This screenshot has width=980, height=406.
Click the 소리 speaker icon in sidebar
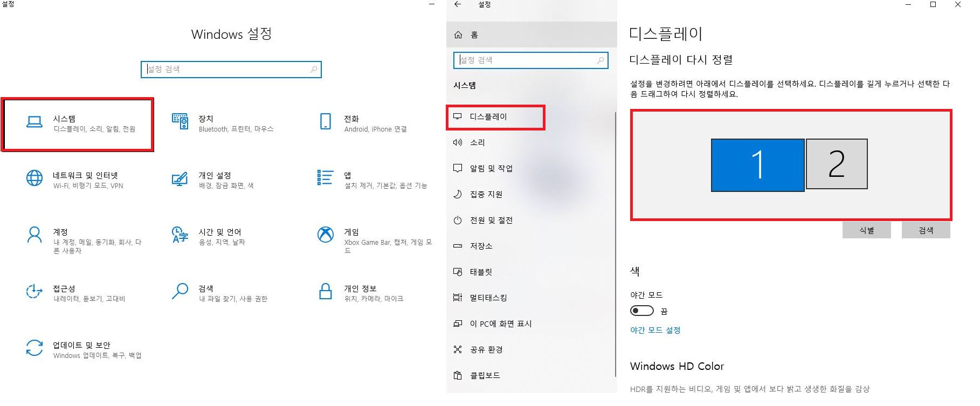pyautogui.click(x=458, y=142)
